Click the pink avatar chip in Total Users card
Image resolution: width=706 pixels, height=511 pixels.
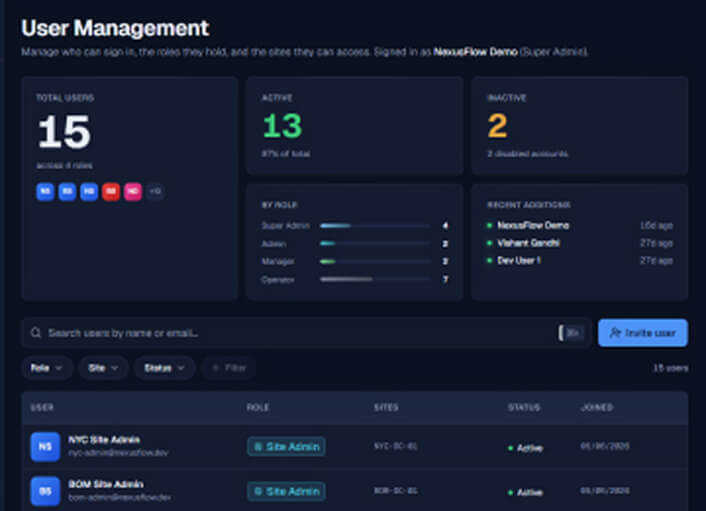pyautogui.click(x=133, y=191)
